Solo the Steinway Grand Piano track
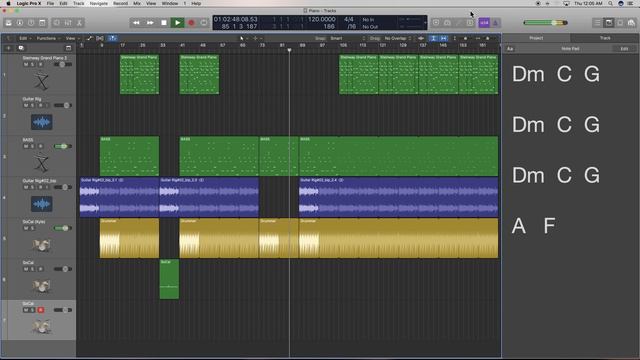The width and height of the screenshot is (640, 360). (33, 64)
